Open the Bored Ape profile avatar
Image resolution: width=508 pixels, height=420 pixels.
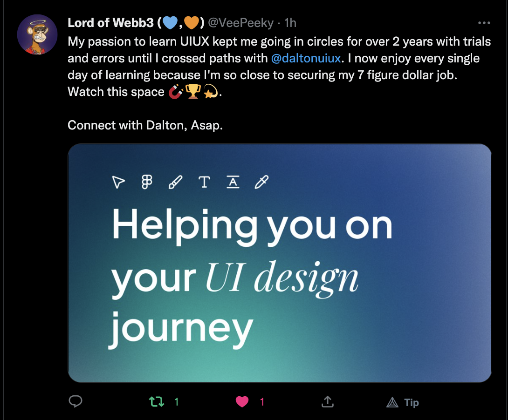click(x=37, y=34)
